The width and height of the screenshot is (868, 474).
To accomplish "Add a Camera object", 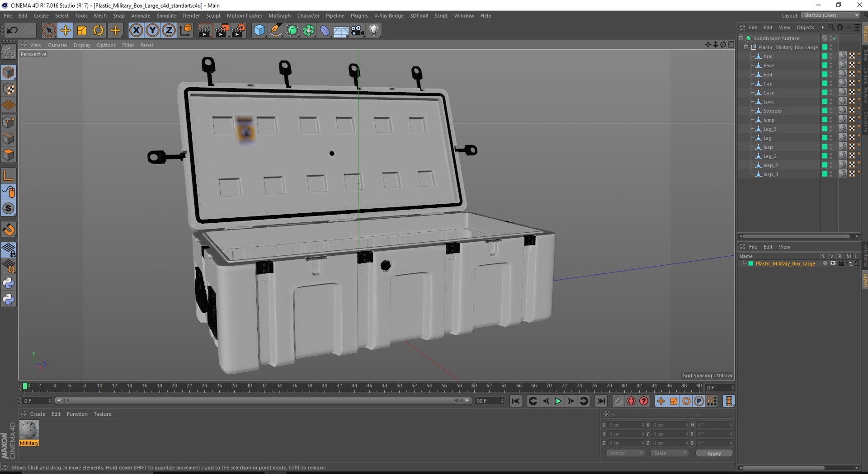I will (358, 30).
